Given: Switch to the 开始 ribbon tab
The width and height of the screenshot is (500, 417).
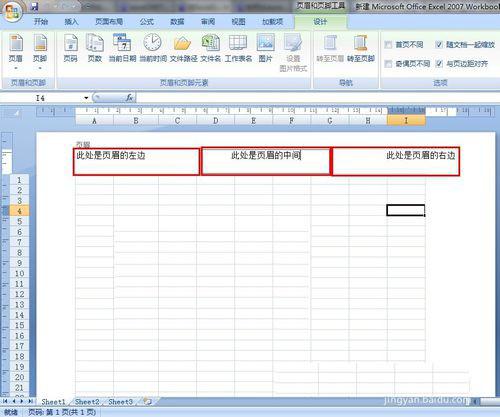Looking at the screenshot, I should coord(41,22).
